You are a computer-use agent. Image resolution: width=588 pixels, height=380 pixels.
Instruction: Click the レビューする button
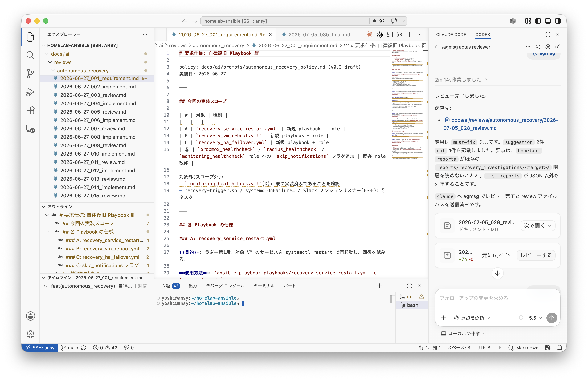[x=536, y=255]
